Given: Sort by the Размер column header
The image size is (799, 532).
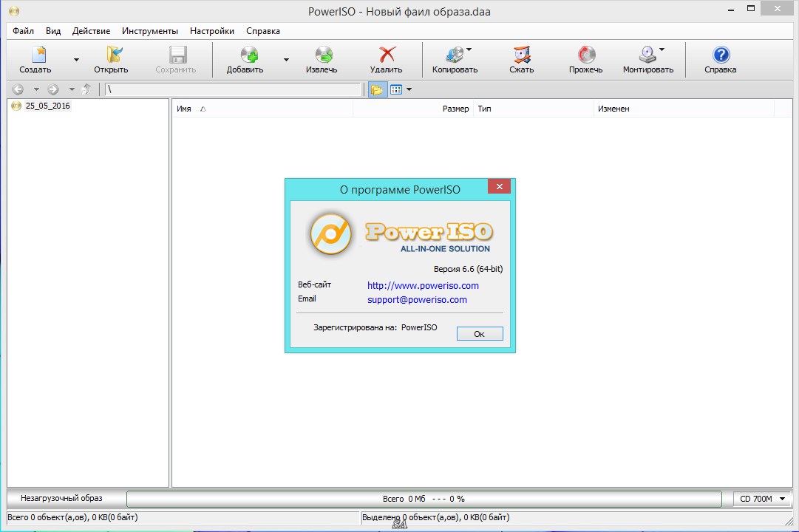Looking at the screenshot, I should [413, 109].
